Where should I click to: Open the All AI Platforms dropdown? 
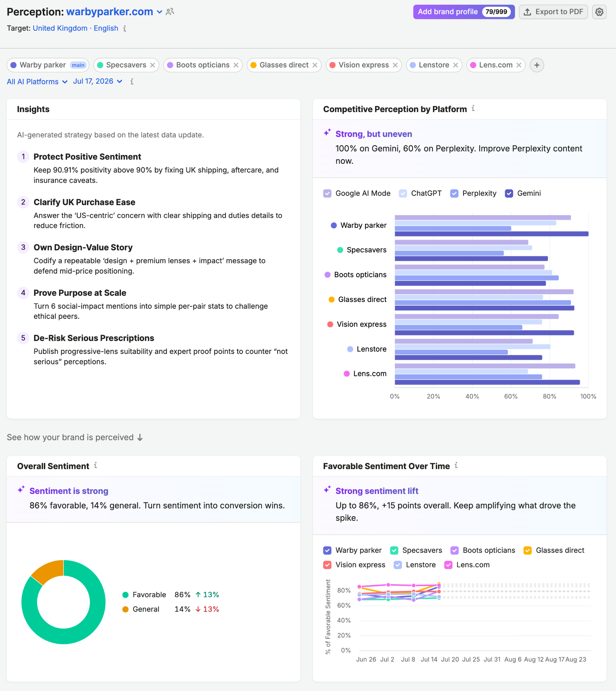[37, 82]
